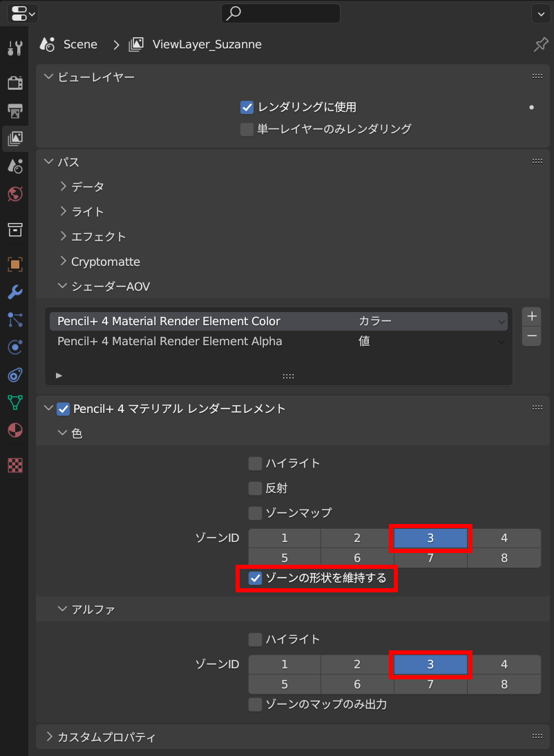Toggle color ゾーンID button 3
Image resolution: width=554 pixels, height=756 pixels.
pos(430,539)
